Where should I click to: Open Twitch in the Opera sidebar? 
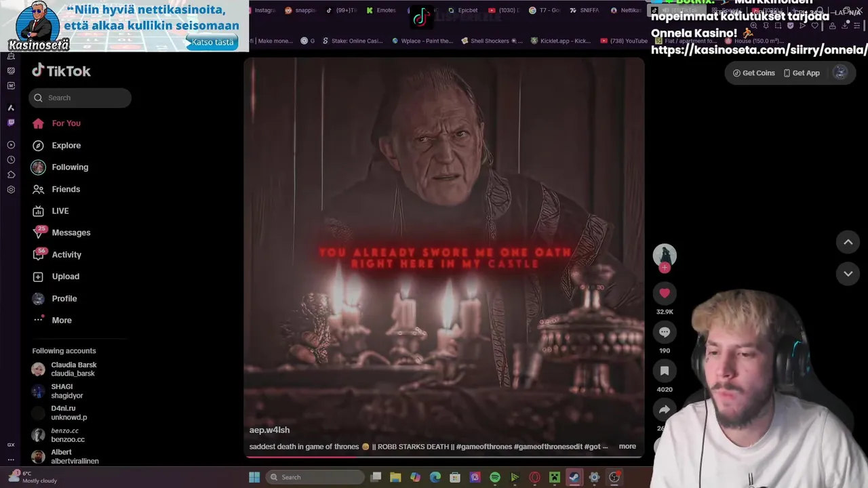11,123
